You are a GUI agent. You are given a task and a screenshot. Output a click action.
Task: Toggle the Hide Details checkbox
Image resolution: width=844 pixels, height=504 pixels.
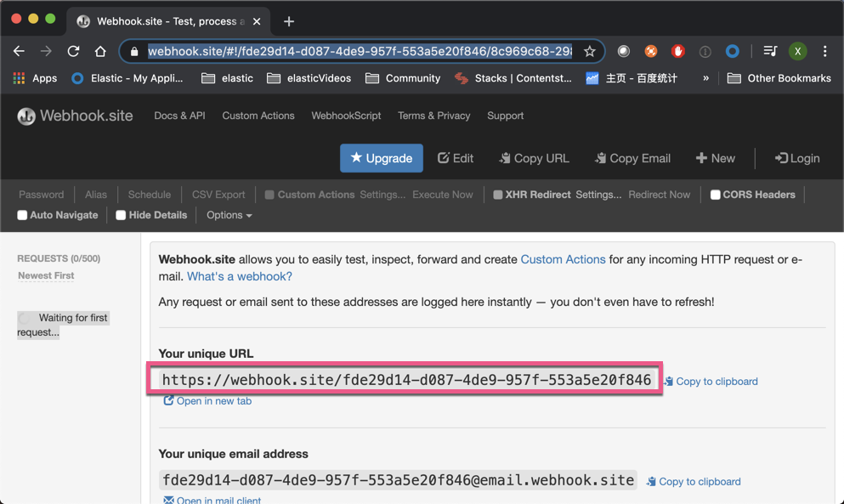121,215
